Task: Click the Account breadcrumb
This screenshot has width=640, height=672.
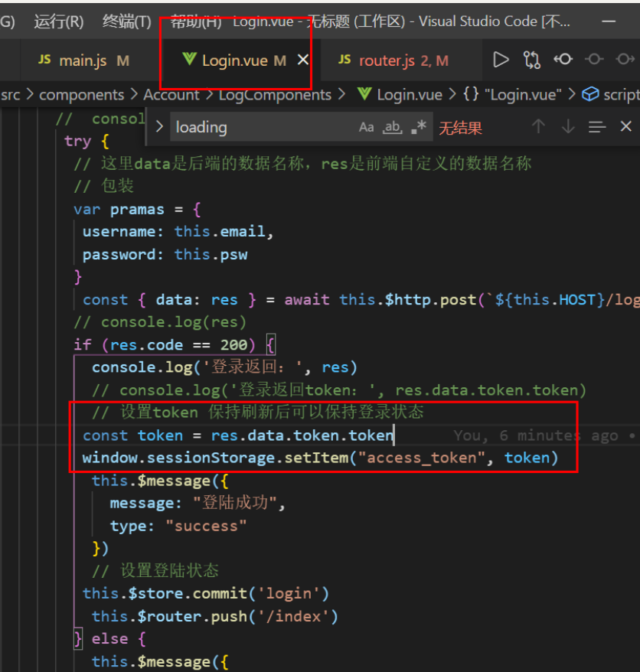Action: (x=171, y=95)
